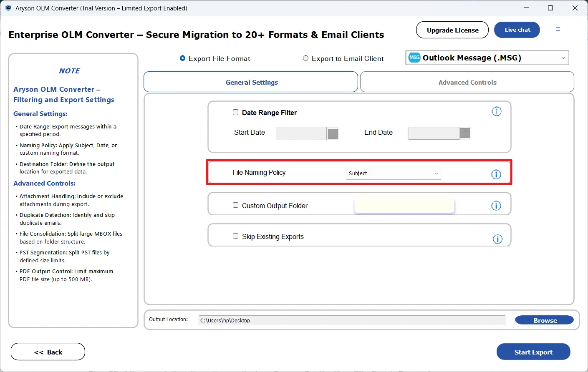Open the End Date calendar picker

(x=465, y=133)
